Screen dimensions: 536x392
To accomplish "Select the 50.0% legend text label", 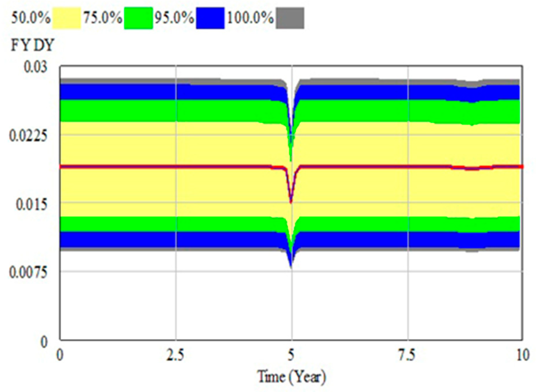I will (31, 18).
